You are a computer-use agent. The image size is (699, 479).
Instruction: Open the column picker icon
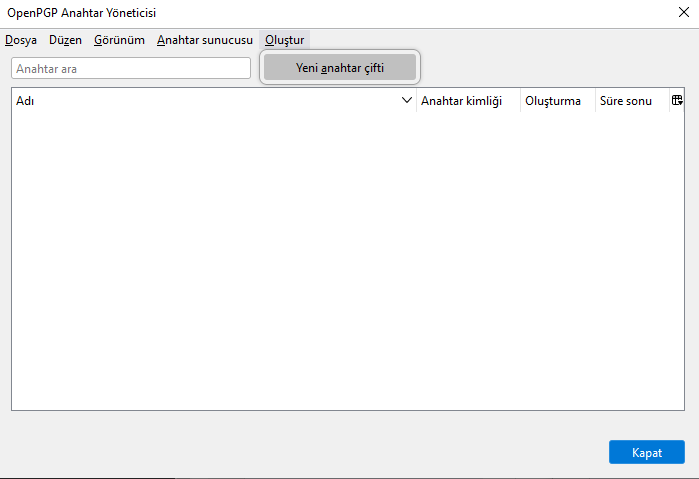[677, 101]
